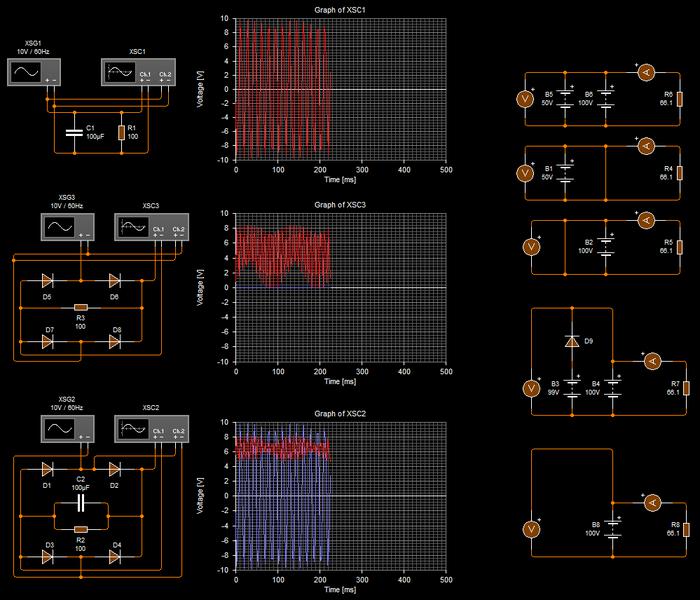The width and height of the screenshot is (700, 600).
Task: Click inside the Graph of XSC1 plot
Action: tap(341, 89)
